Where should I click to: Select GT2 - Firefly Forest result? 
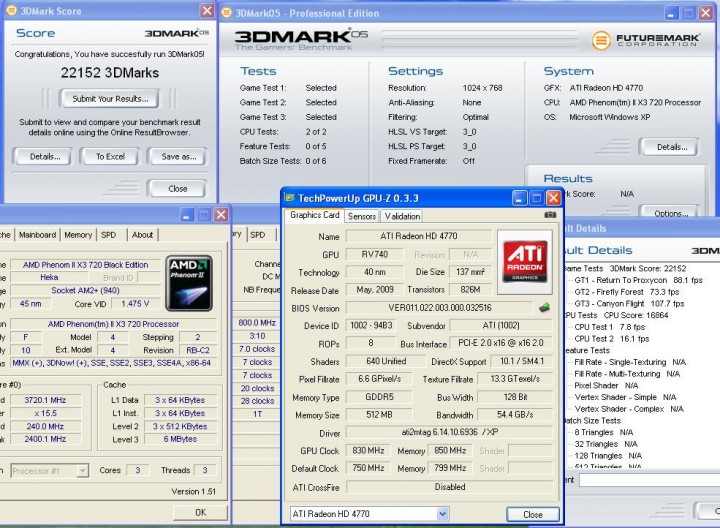coord(626,292)
